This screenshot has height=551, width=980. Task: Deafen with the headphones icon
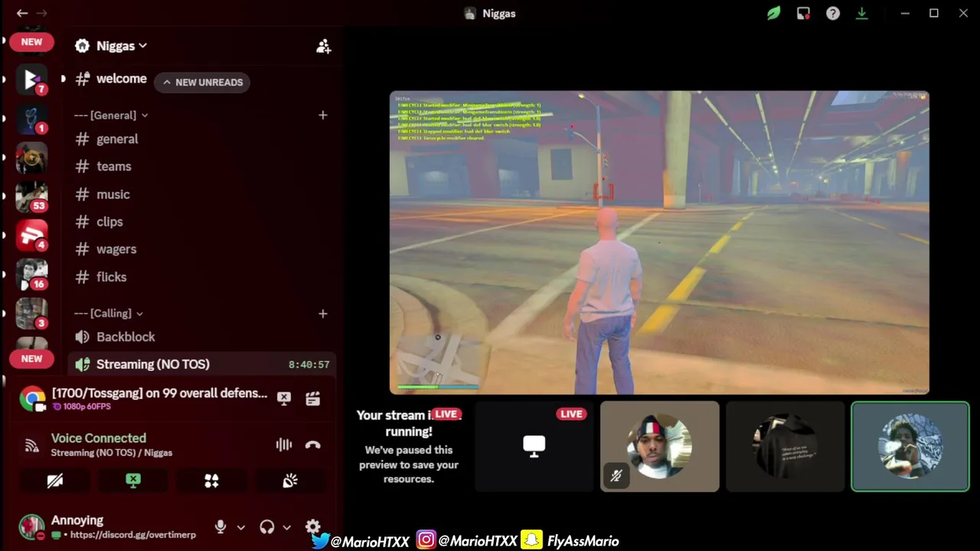click(266, 527)
